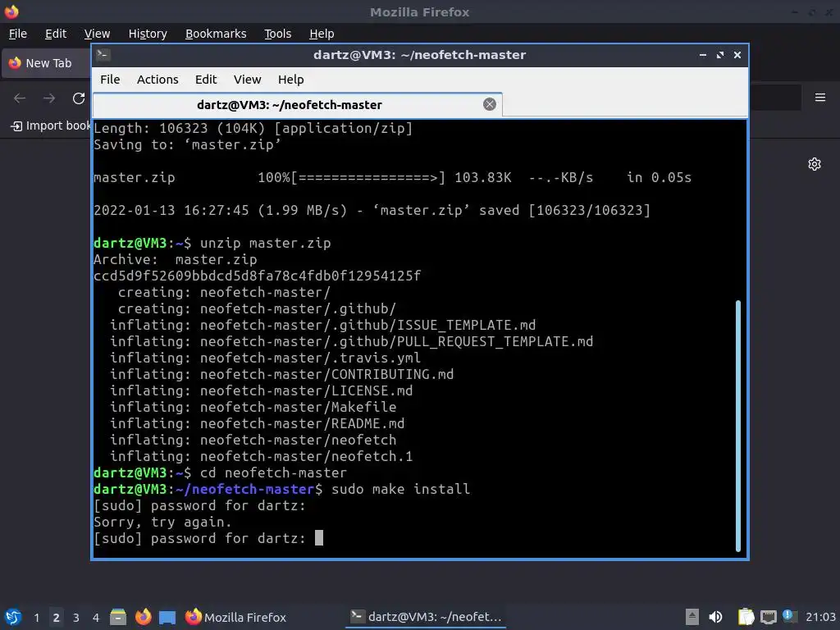Open the terminal File menu
Screen dimensions: 840x630
click(110, 80)
